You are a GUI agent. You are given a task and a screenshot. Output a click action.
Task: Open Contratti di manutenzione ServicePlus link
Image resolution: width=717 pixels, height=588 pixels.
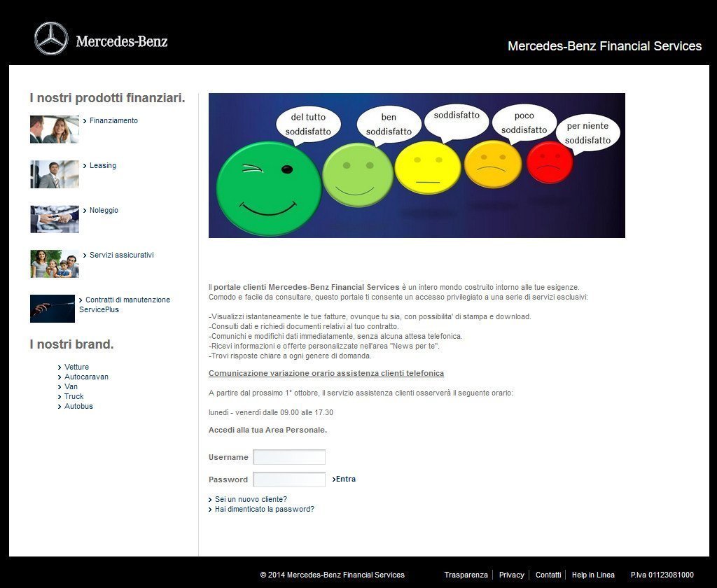click(x=126, y=300)
